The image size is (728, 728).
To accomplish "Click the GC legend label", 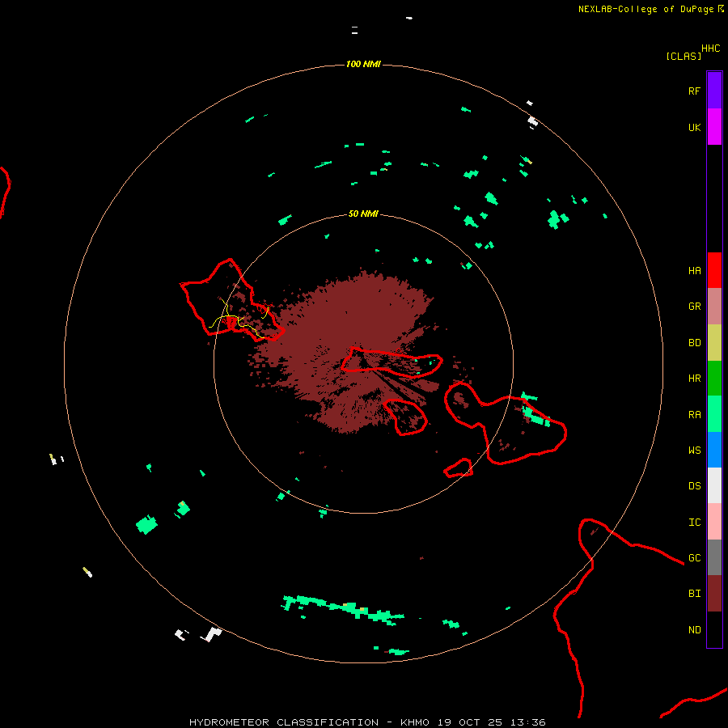I will click(x=694, y=558).
